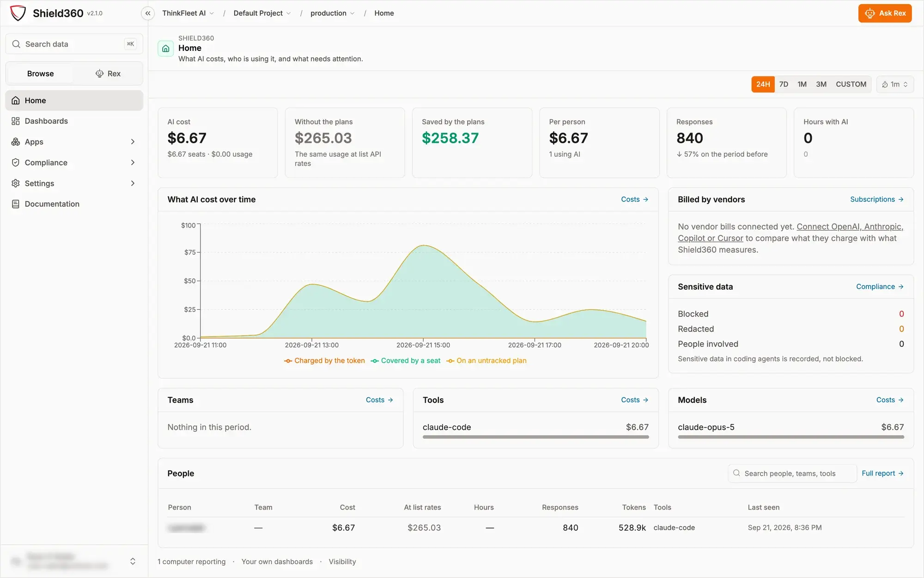Click the green Home page header icon
Viewport: 924px width, 578px height.
click(x=165, y=49)
